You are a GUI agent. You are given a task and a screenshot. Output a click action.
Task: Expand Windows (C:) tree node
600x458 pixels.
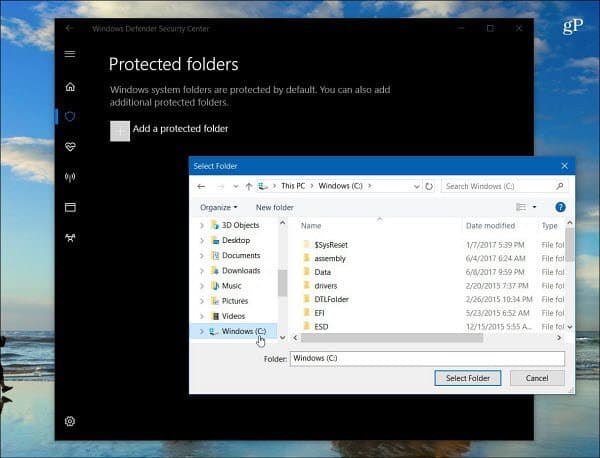(202, 331)
